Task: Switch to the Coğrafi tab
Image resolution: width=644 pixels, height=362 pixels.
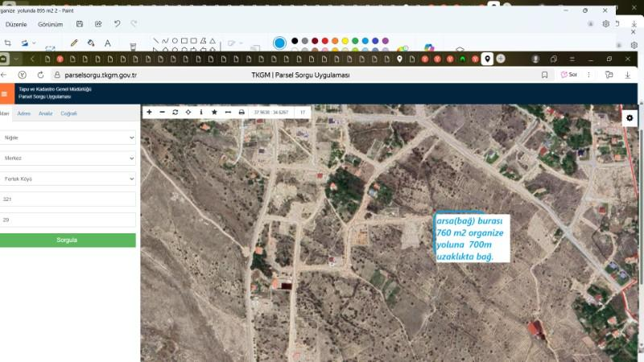Action: coord(68,113)
